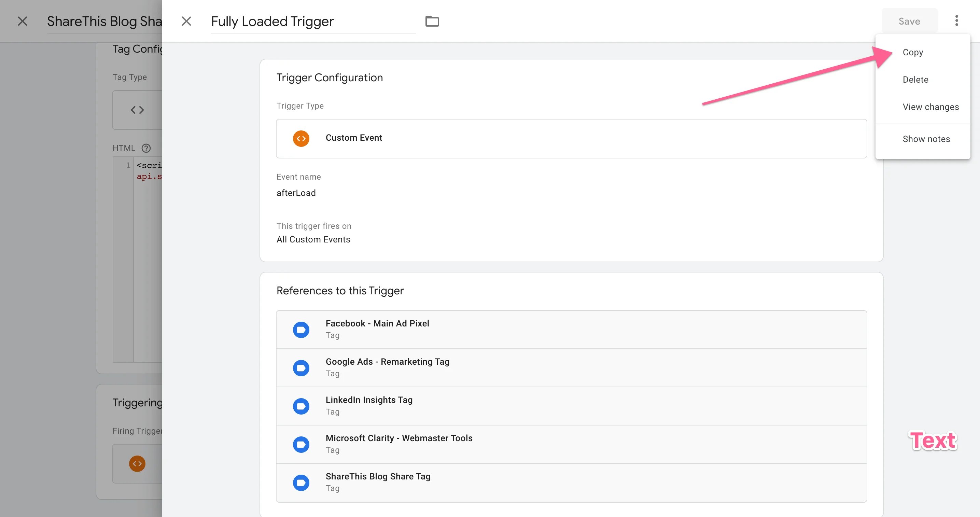Close the Fully Loaded Trigger panel

186,21
